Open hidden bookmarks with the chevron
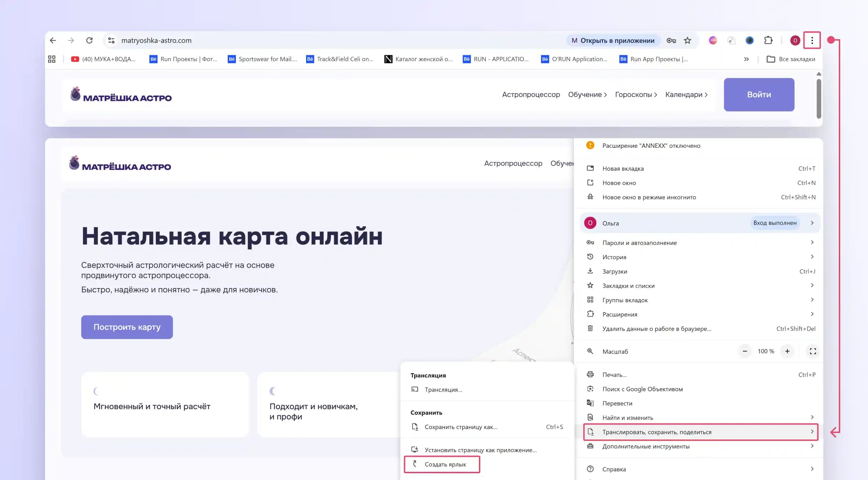Image resolution: width=868 pixels, height=480 pixels. (x=746, y=59)
